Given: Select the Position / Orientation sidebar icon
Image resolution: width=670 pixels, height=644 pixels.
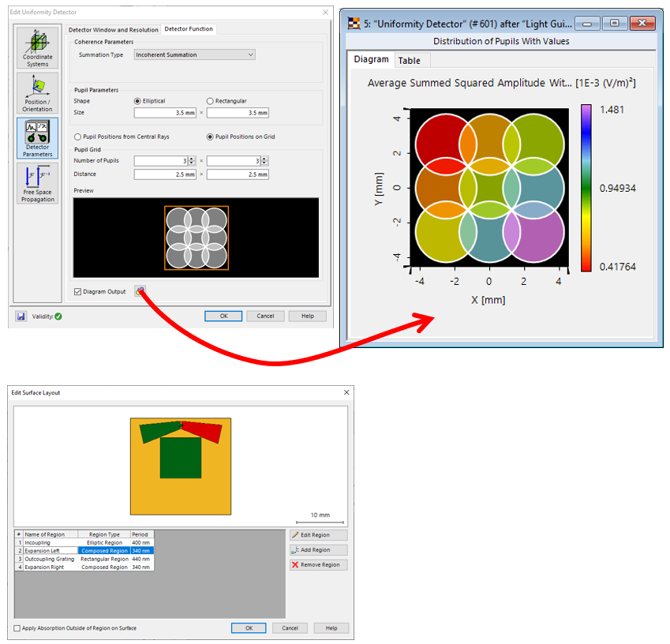Looking at the screenshot, I should (x=37, y=92).
